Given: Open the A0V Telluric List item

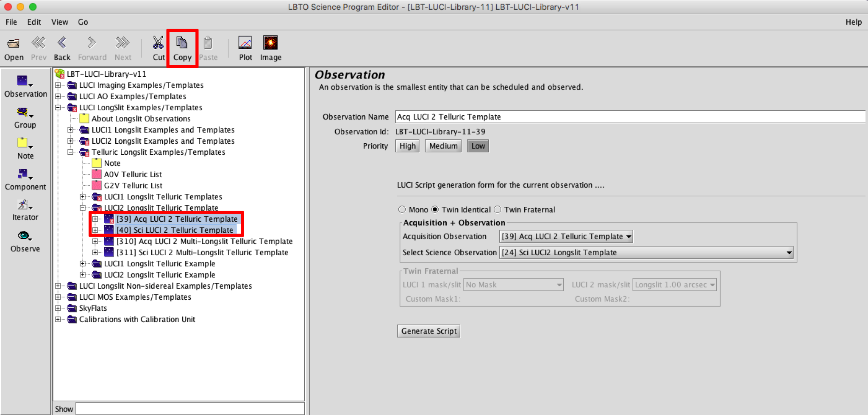Looking at the screenshot, I should pos(133,174).
